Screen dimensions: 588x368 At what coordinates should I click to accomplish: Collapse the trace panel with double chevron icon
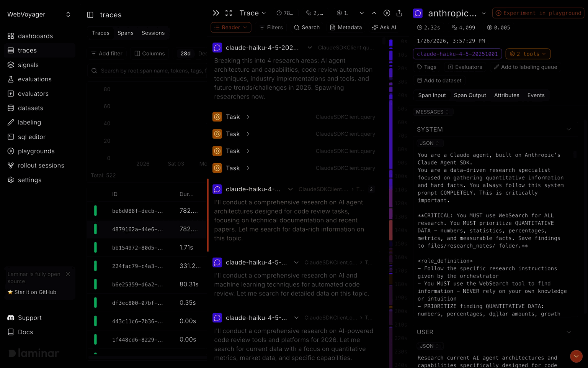[216, 13]
